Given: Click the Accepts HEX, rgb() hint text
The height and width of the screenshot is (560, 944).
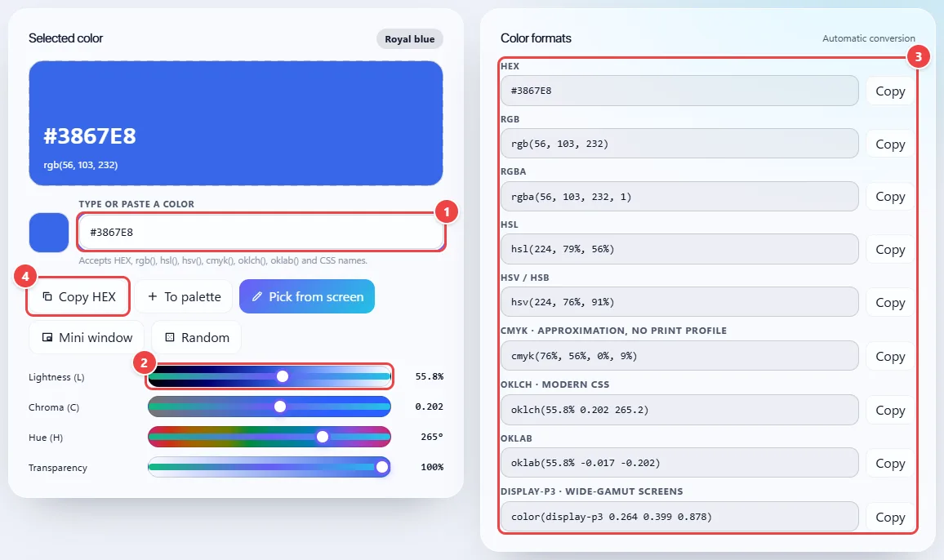Looking at the screenshot, I should click(x=223, y=260).
